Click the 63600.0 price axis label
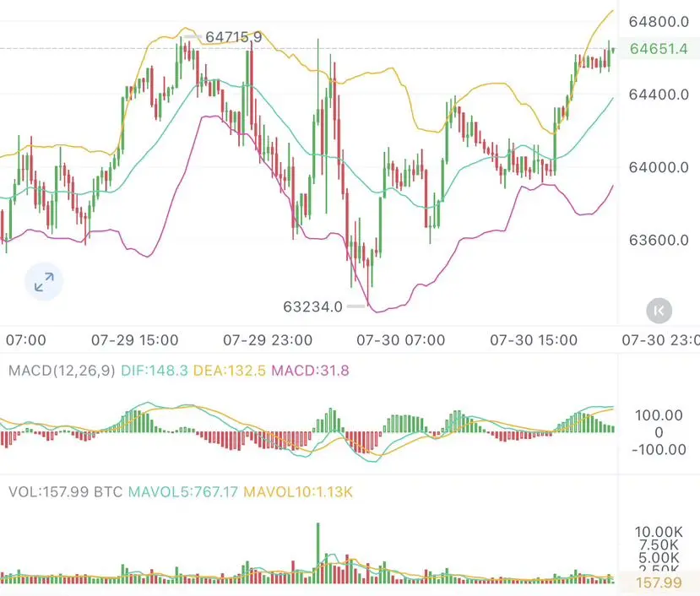 tap(659, 241)
